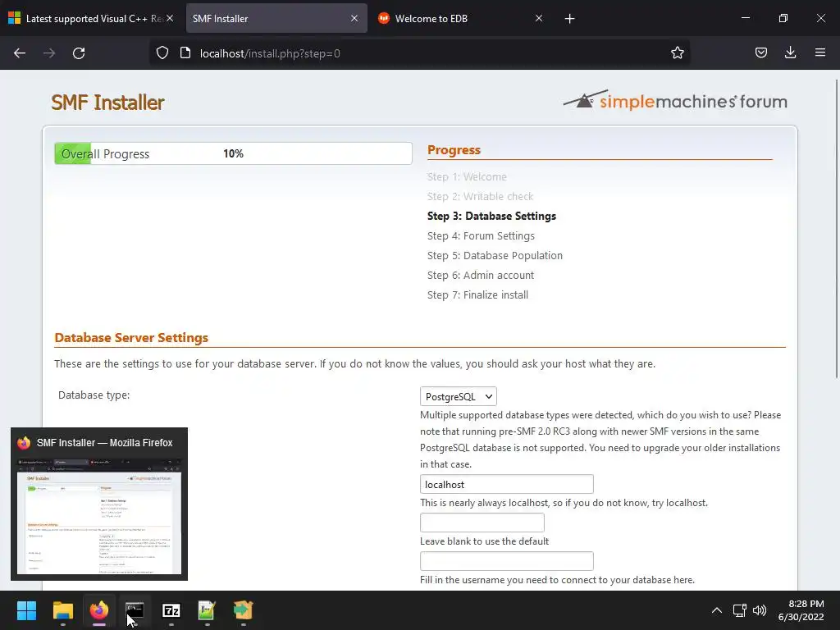Click the address bar URL
The width and height of the screenshot is (840, 630).
(x=270, y=53)
